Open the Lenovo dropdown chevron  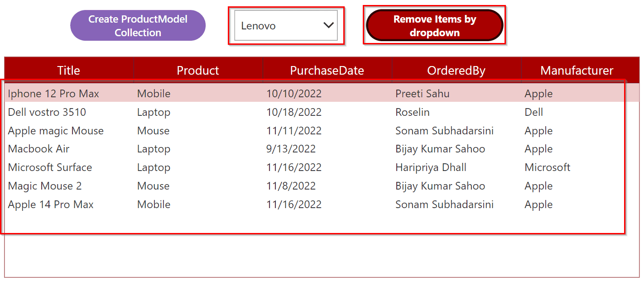[x=329, y=25]
